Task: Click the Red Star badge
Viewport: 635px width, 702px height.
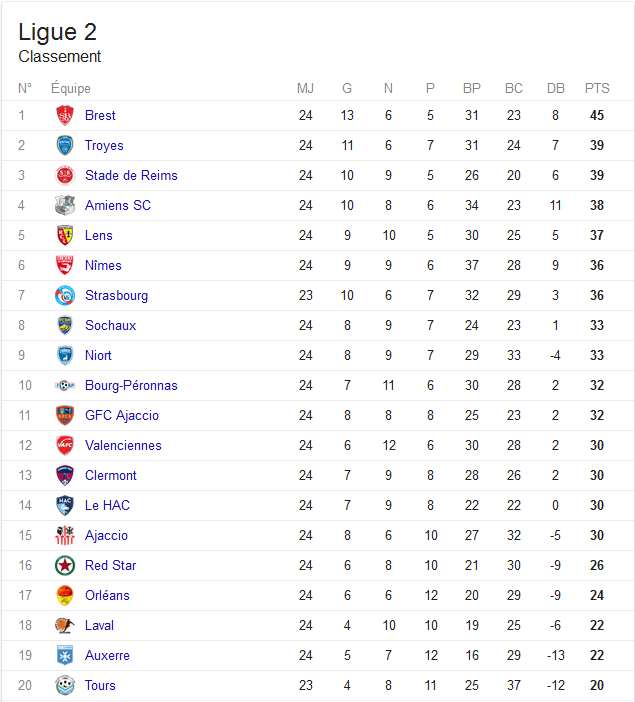Action: click(x=65, y=565)
